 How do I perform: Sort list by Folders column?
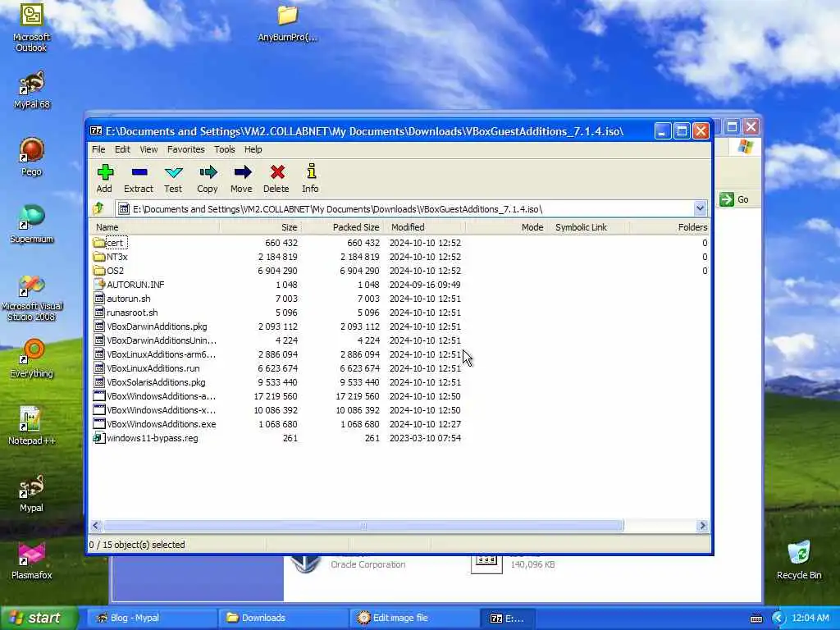click(x=669, y=227)
